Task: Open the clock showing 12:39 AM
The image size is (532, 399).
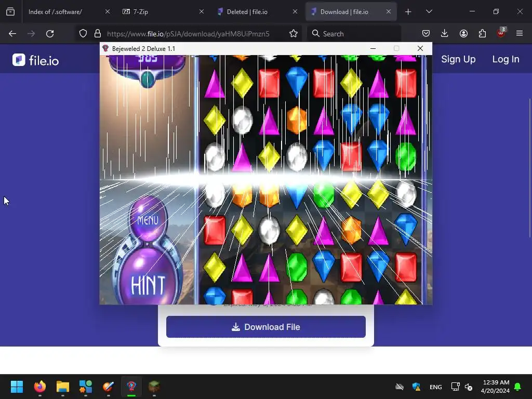Action: pos(495,387)
